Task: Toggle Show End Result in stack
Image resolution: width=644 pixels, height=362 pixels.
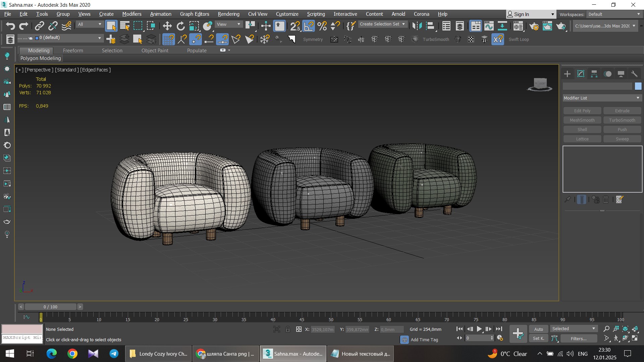Action: [x=582, y=200]
